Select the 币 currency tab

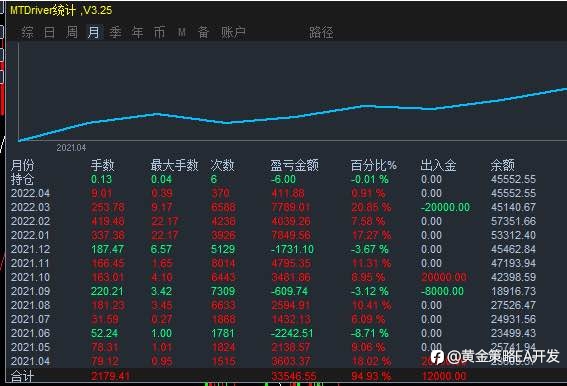[159, 33]
